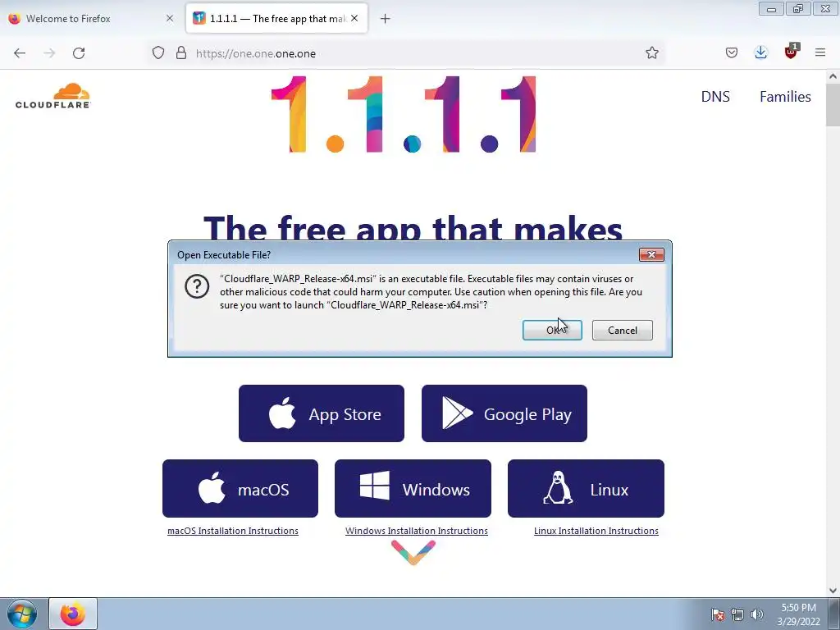Bookmark this page with the star
The height and width of the screenshot is (630, 840).
coord(652,53)
